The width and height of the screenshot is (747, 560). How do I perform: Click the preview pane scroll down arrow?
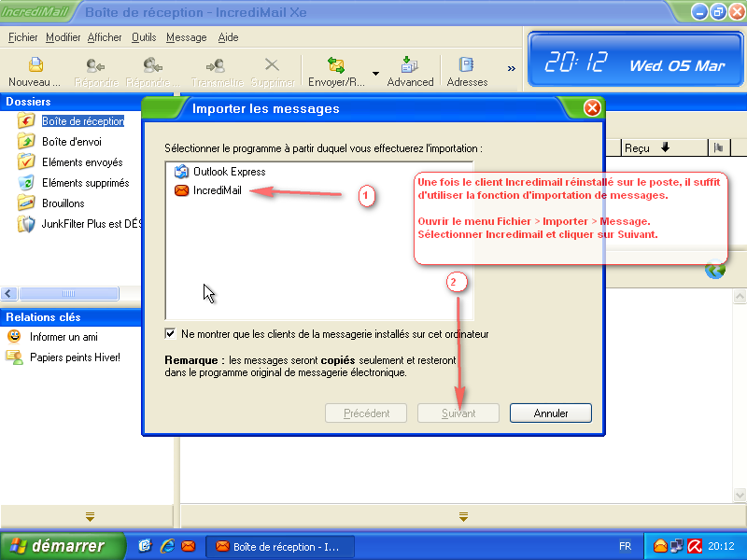pyautogui.click(x=740, y=496)
